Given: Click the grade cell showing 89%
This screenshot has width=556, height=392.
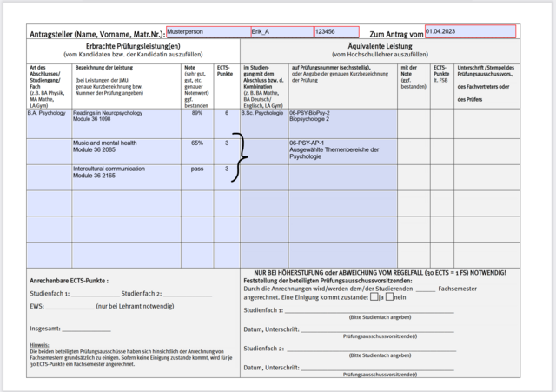Looking at the screenshot, I should pyautogui.click(x=197, y=113).
